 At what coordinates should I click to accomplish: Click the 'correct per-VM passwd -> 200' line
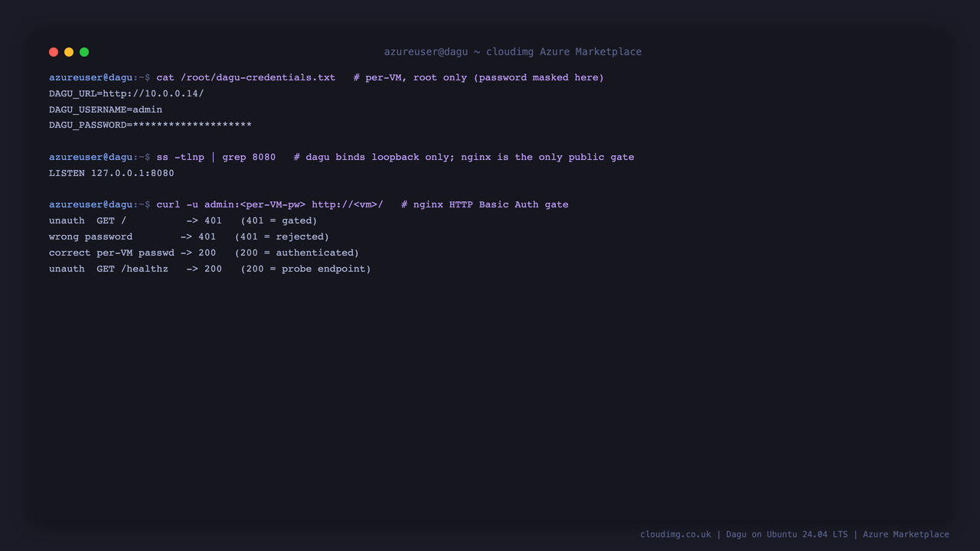click(x=204, y=253)
